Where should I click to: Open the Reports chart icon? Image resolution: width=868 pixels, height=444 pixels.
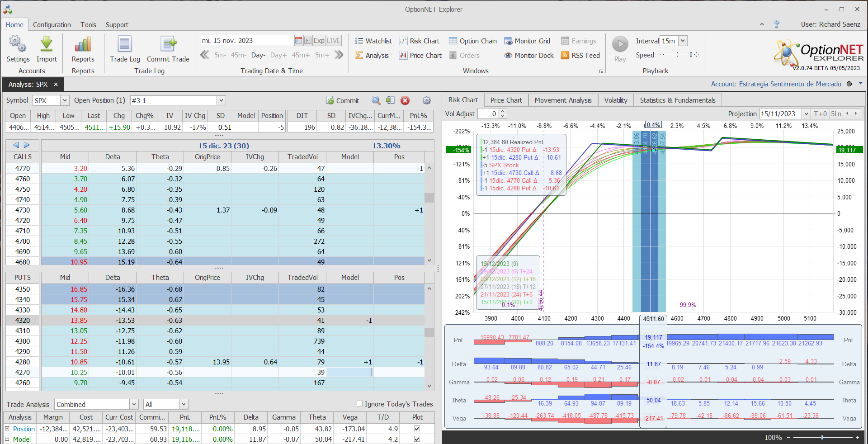point(83,44)
